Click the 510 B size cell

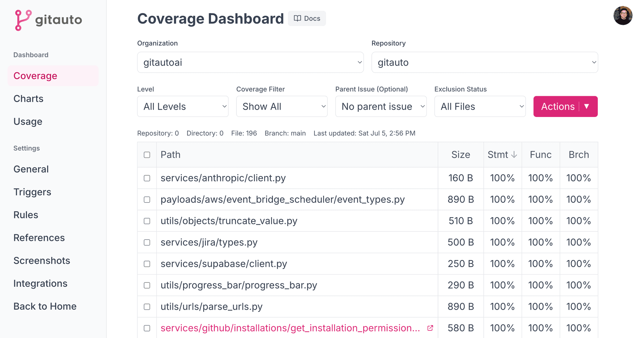(461, 221)
